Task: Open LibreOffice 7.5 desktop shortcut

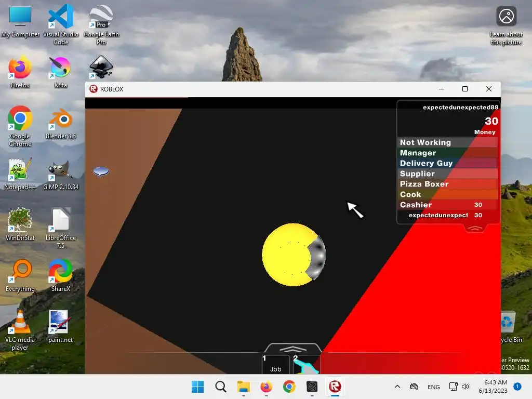Action: point(61,229)
